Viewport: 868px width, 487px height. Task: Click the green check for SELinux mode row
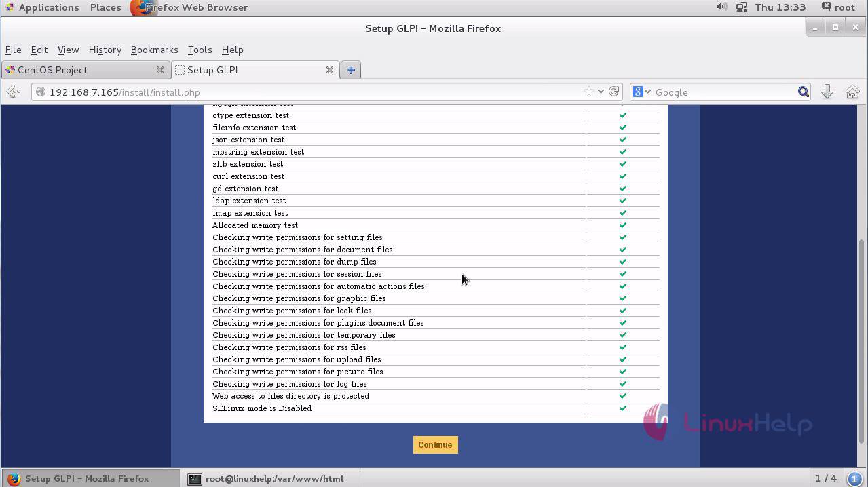click(x=622, y=408)
